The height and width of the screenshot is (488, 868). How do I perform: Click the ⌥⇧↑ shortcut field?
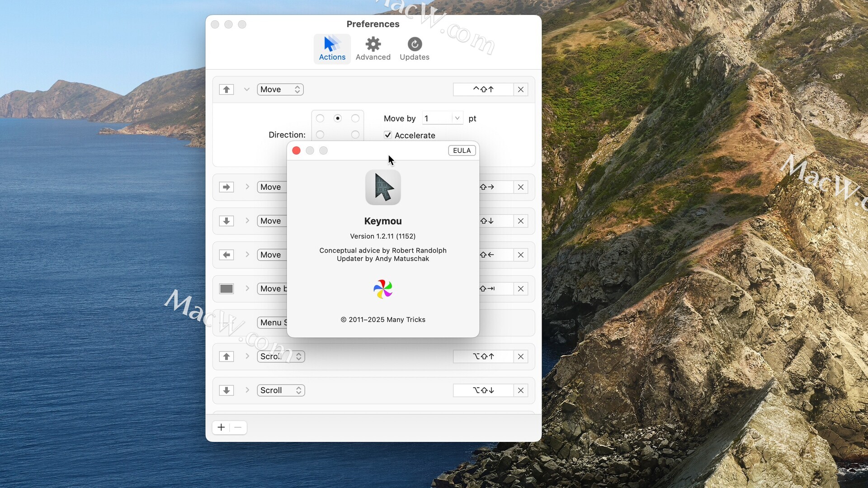483,357
